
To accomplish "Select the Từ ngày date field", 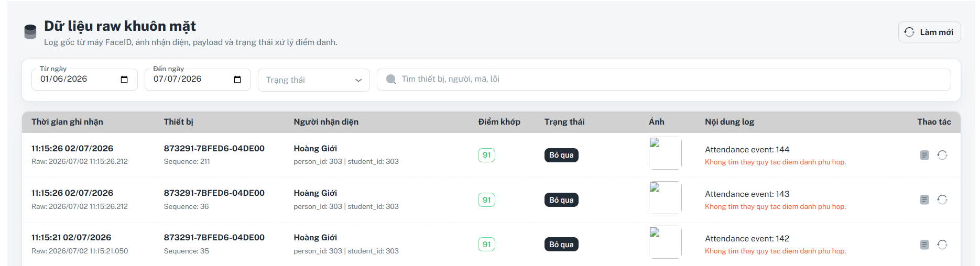I will pos(84,80).
